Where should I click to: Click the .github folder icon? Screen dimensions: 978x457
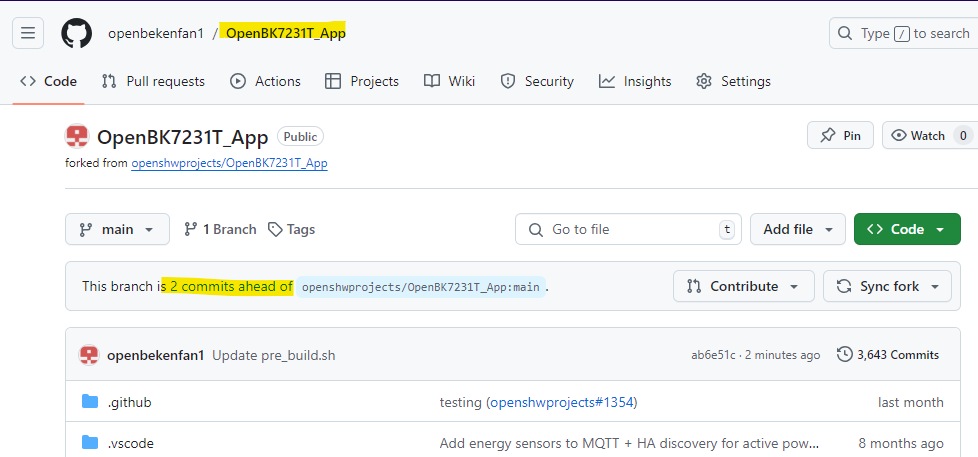90,402
